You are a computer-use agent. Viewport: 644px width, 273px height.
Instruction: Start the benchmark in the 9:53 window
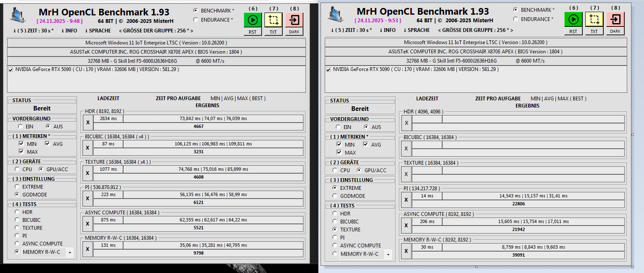pos(573,19)
